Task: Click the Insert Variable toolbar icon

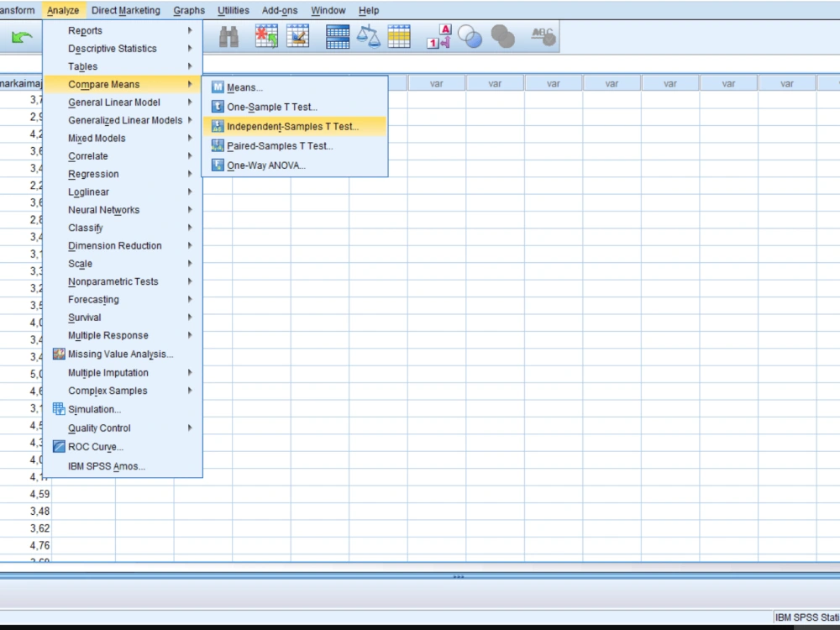Action: 300,35
